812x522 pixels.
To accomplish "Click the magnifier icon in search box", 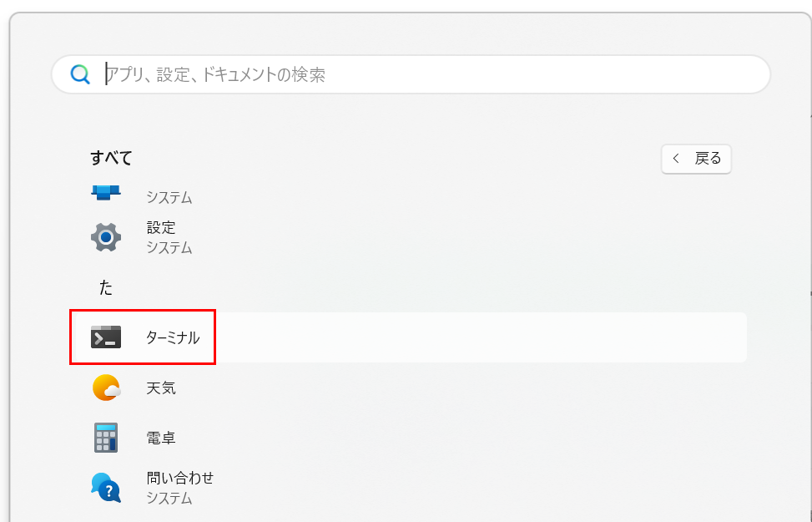I will [x=80, y=74].
